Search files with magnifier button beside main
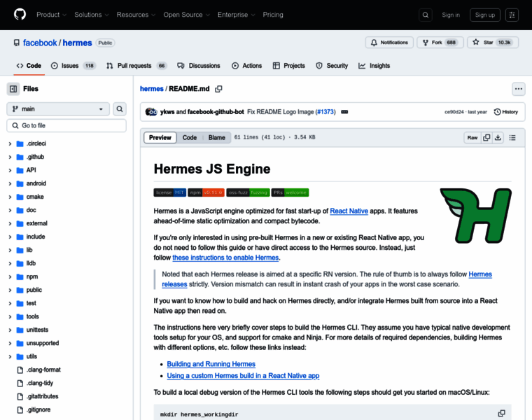532x420 pixels. tap(120, 109)
